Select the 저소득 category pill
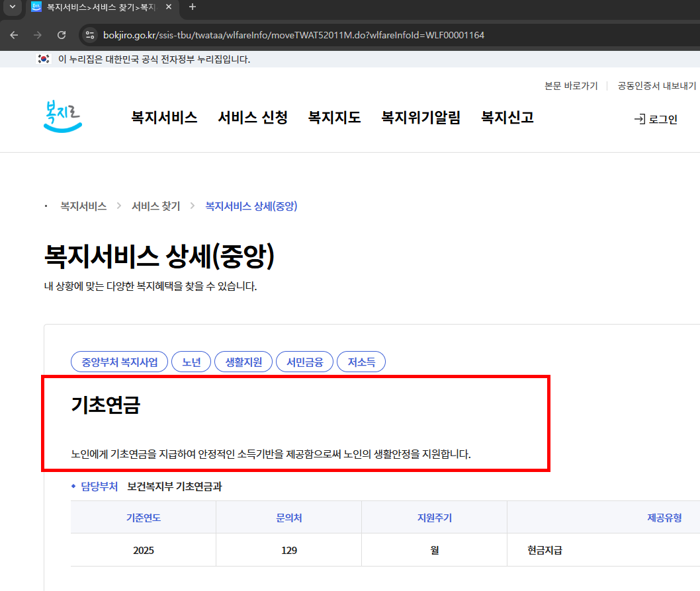The height and width of the screenshot is (591, 700). pos(361,362)
